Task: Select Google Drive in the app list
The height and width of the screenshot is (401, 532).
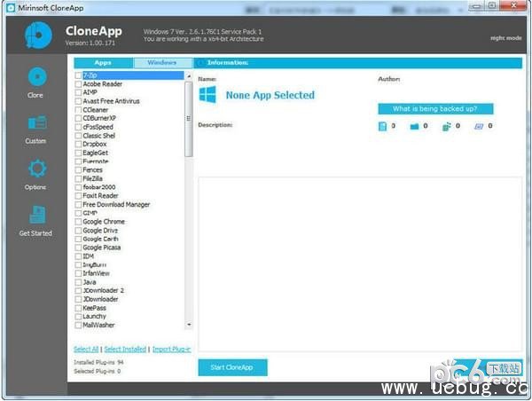Action: 100,230
